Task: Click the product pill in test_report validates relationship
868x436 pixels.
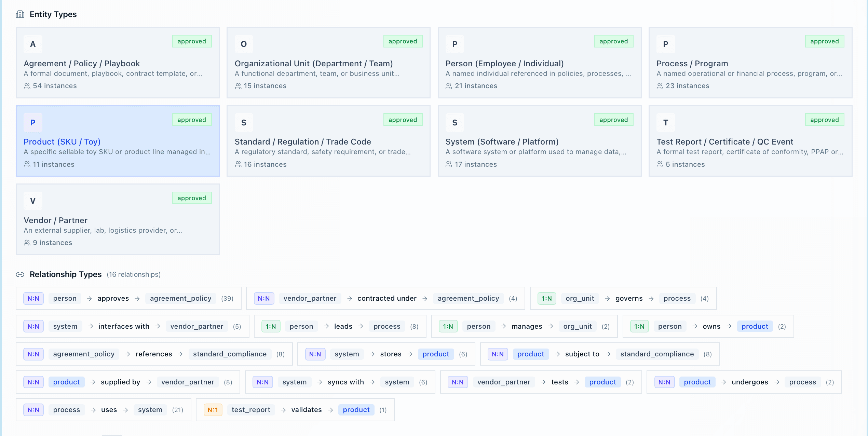Action: pyautogui.click(x=356, y=410)
